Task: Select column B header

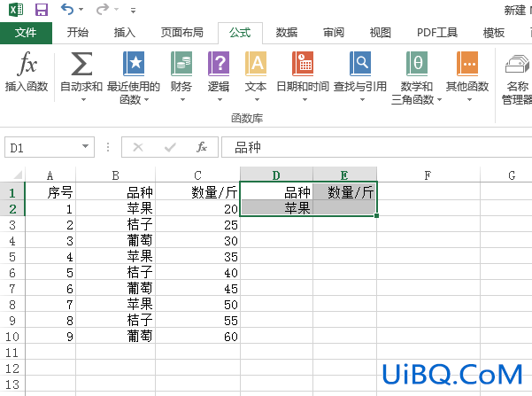Action: [115, 175]
